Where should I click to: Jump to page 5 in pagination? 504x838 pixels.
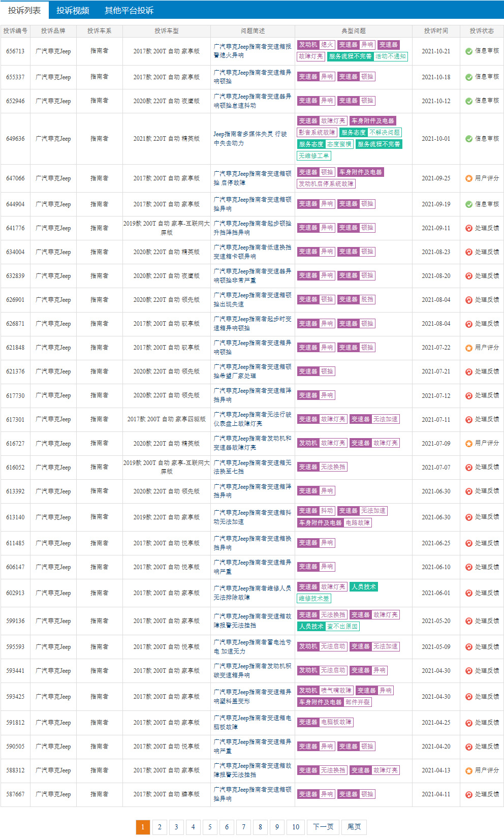click(210, 827)
